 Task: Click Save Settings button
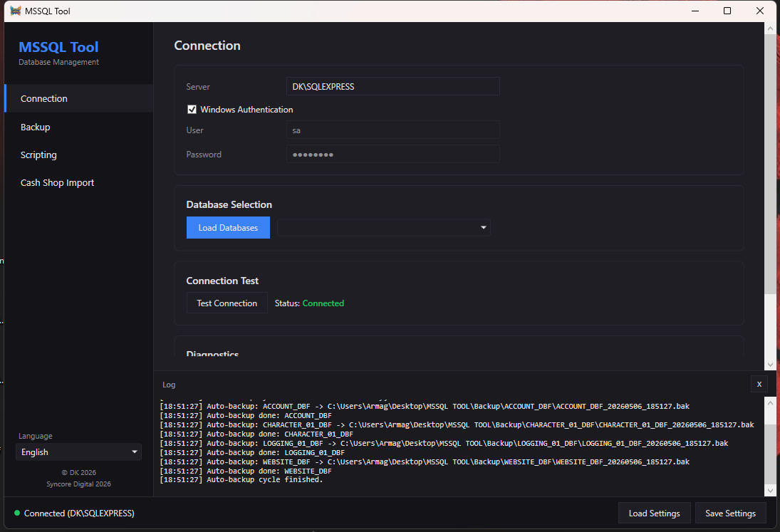[x=730, y=513]
